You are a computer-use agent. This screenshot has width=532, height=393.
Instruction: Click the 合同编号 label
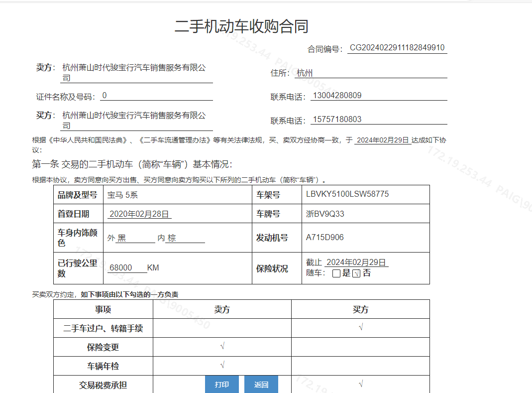pos(324,49)
